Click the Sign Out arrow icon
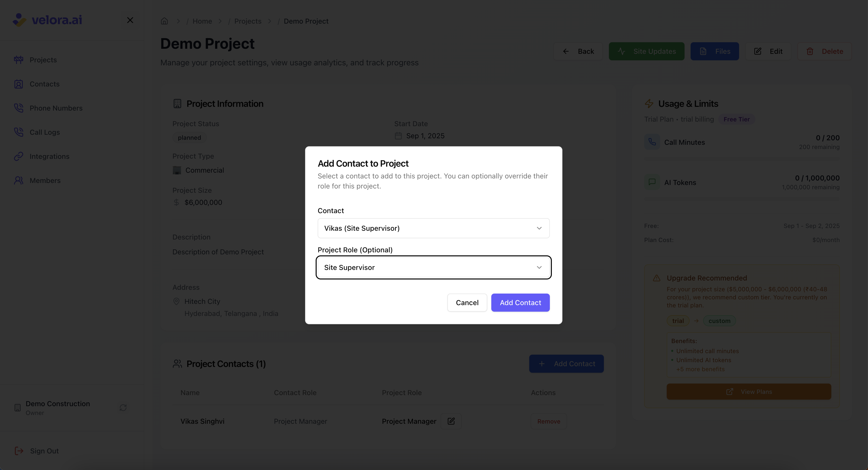The image size is (868, 470). (19, 451)
